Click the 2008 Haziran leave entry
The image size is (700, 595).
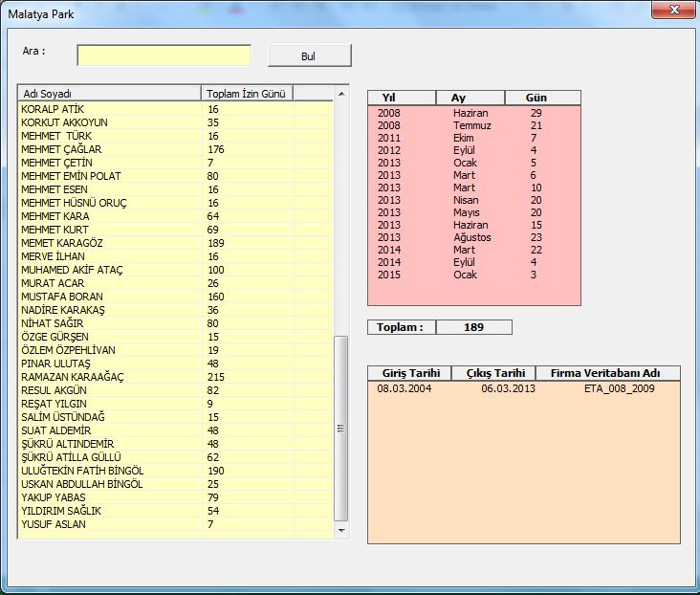(474, 113)
